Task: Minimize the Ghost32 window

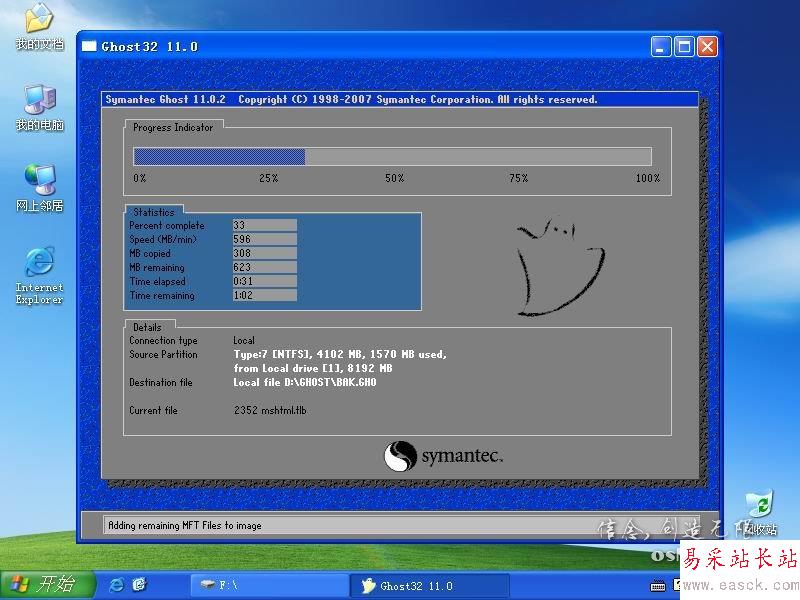Action: 661,47
